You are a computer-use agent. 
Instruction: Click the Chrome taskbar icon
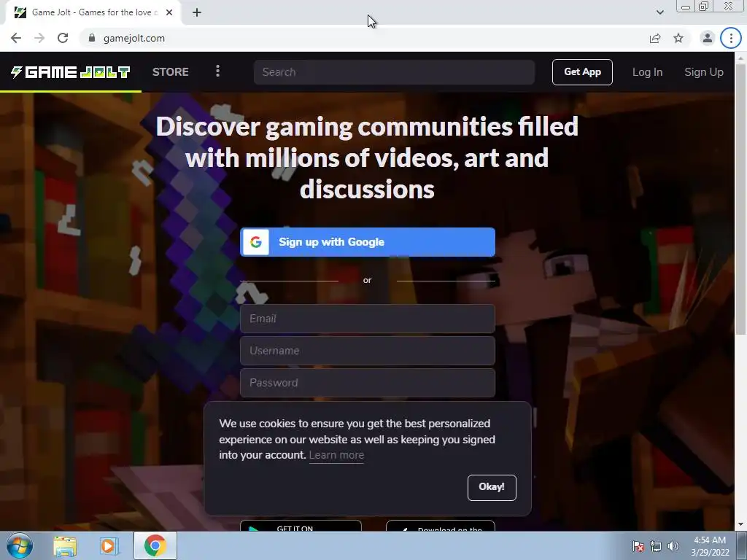click(155, 545)
